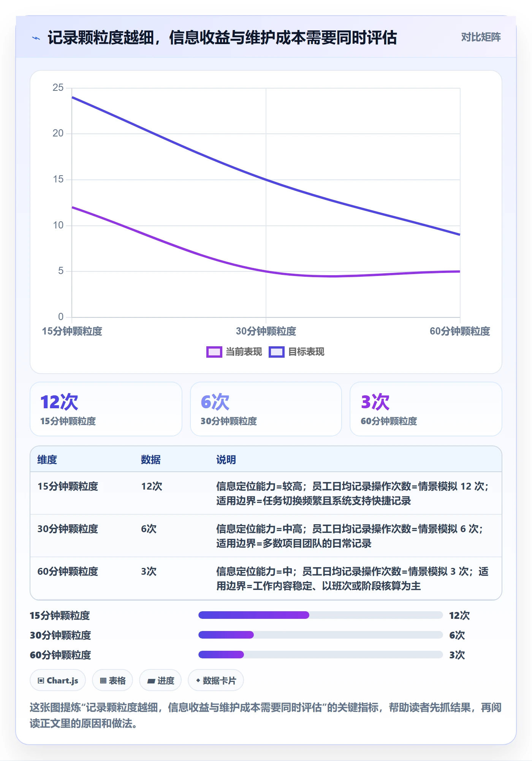Click the 60分钟颗粒度 progress bar

pos(320,655)
